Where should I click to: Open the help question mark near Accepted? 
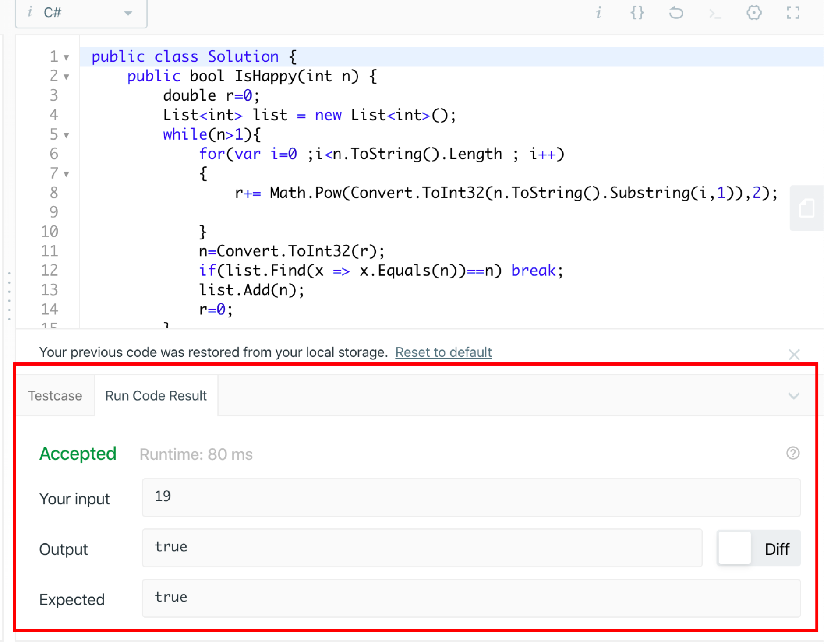click(x=793, y=454)
